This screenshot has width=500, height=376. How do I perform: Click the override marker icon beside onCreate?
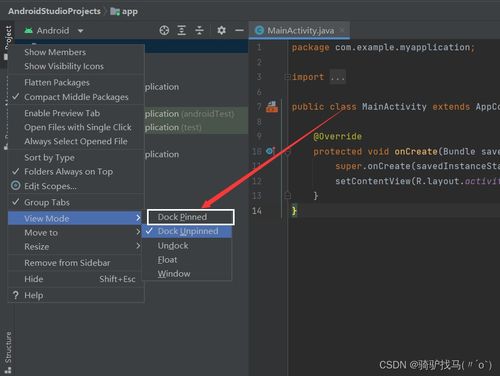270,151
